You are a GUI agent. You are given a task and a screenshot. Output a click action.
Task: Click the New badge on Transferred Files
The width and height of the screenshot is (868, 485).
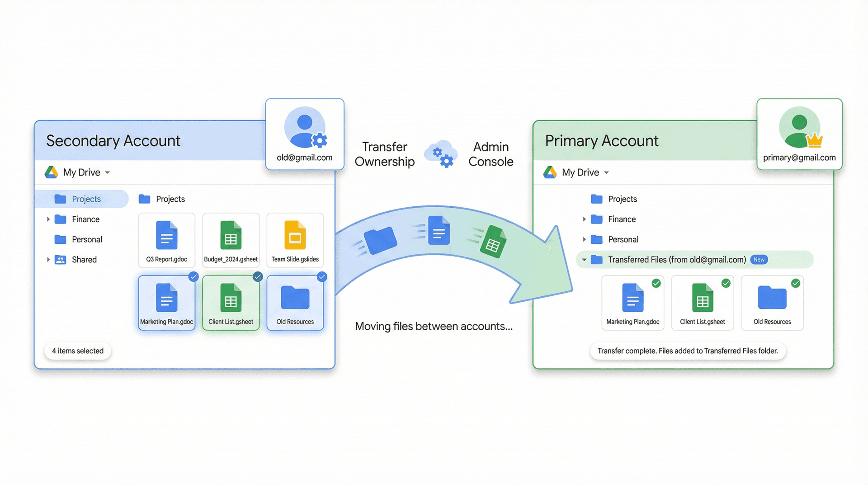click(x=759, y=260)
